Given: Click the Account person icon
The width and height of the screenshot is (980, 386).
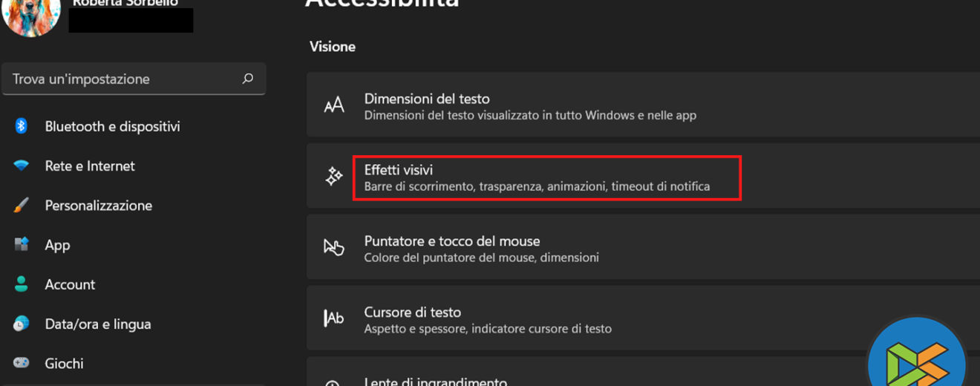Looking at the screenshot, I should 22,284.
